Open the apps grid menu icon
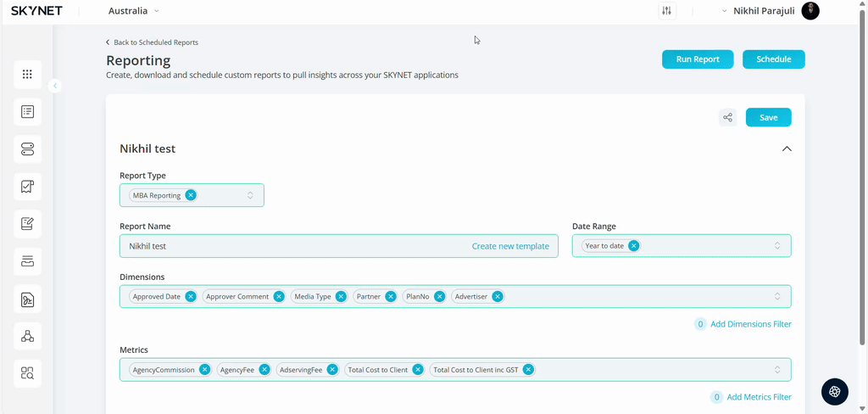This screenshot has height=414, width=868. [27, 75]
